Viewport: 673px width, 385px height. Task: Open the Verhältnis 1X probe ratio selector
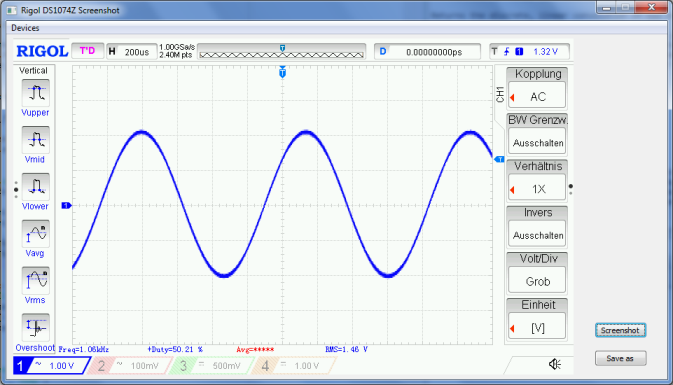(537, 188)
